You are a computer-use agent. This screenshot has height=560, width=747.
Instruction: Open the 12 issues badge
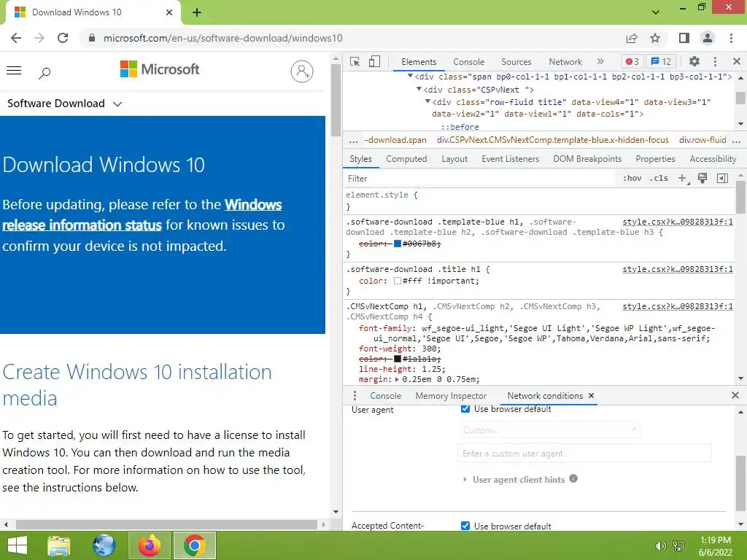point(661,61)
